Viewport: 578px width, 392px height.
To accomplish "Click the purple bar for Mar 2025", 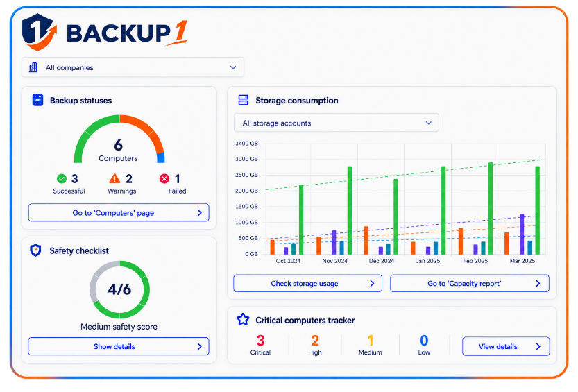I will click(522, 234).
